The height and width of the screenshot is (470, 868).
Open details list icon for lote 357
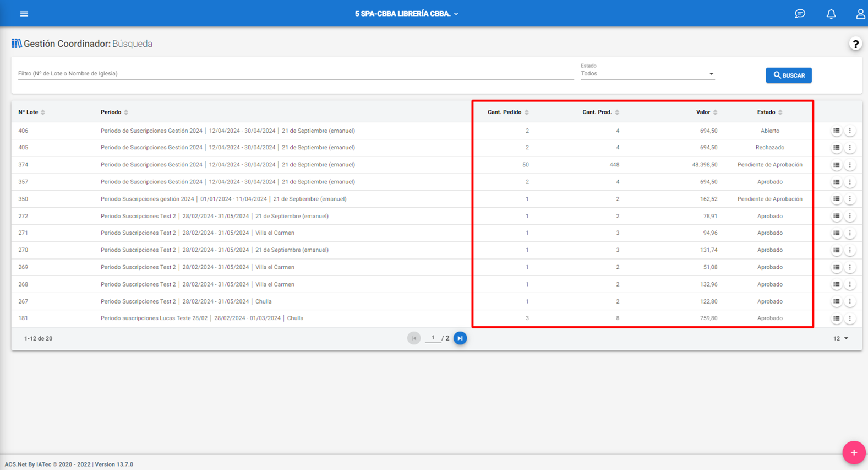pyautogui.click(x=836, y=182)
